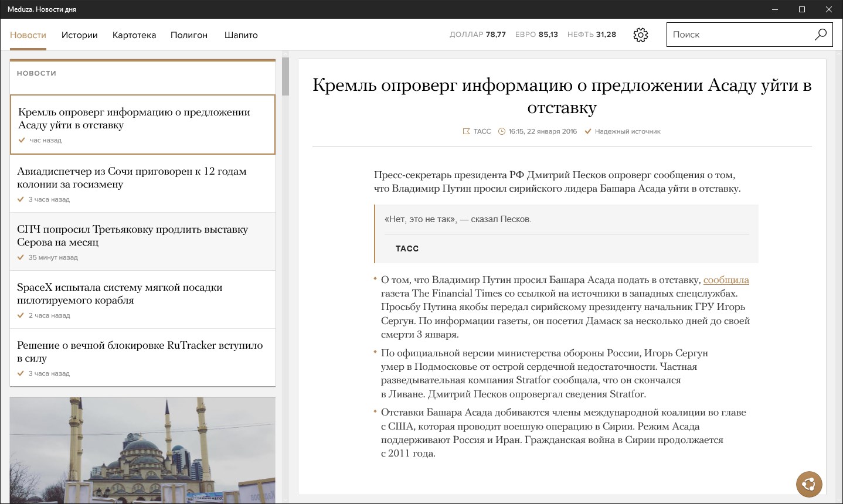Click the checkmark beside 35 минут назад

(21, 257)
